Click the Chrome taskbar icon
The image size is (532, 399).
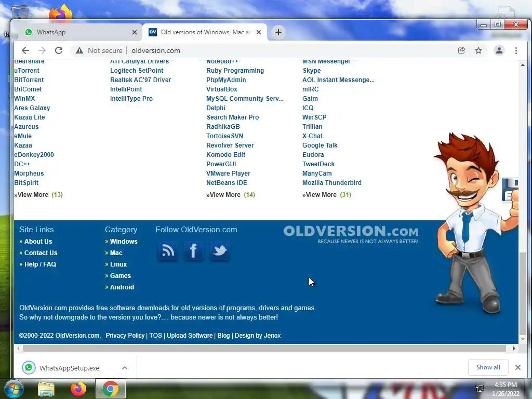tap(111, 389)
